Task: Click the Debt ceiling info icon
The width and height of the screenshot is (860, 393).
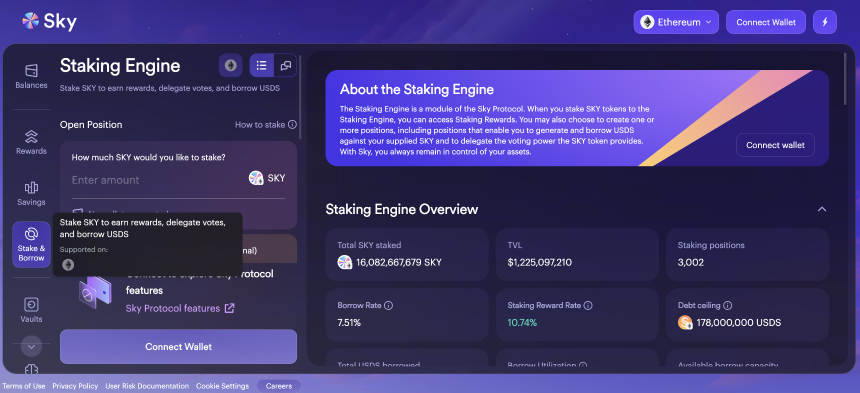Action: (x=727, y=305)
